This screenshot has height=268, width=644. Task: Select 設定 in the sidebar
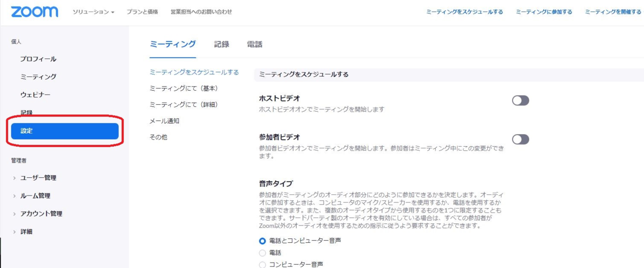pyautogui.click(x=64, y=131)
